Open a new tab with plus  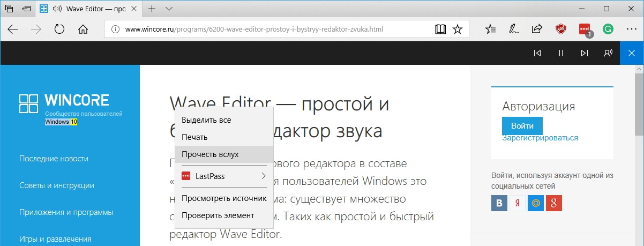click(152, 9)
